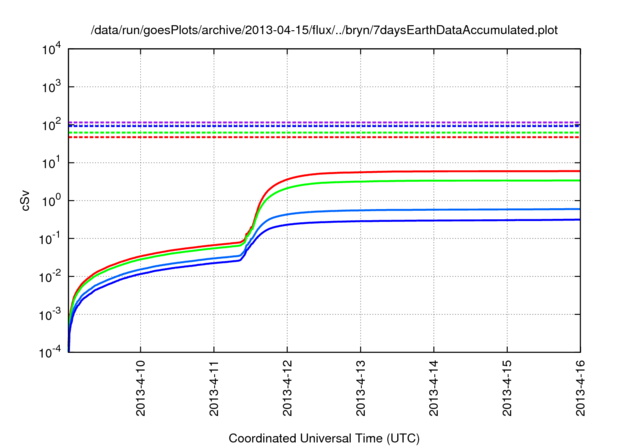Image resolution: width=640 pixels, height=448 pixels.
Task: Click the dashed green threshold line
Action: point(324,133)
